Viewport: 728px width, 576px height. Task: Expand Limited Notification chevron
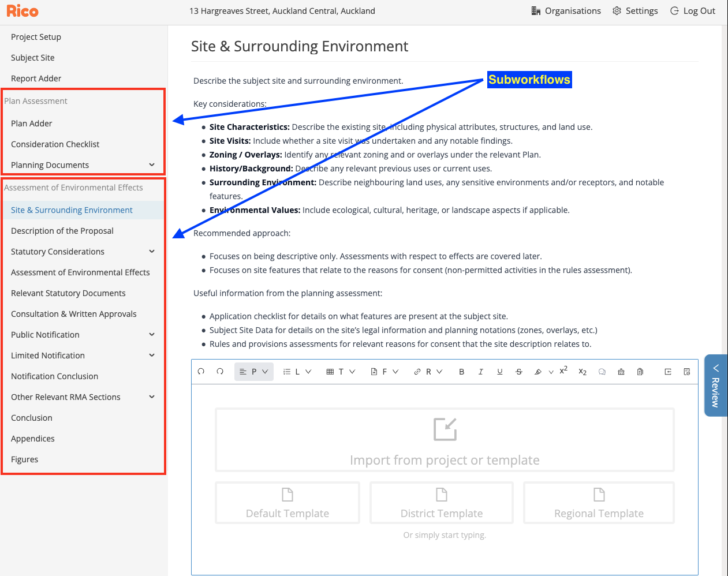(152, 356)
